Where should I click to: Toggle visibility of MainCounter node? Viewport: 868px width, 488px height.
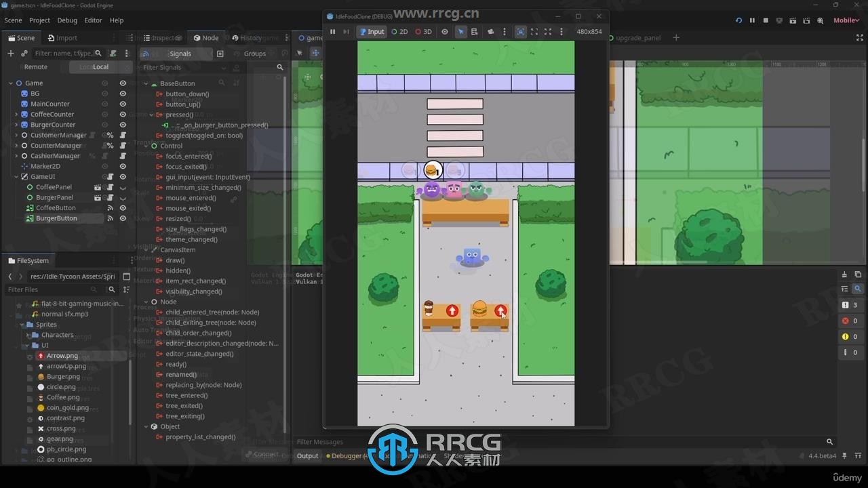click(123, 104)
